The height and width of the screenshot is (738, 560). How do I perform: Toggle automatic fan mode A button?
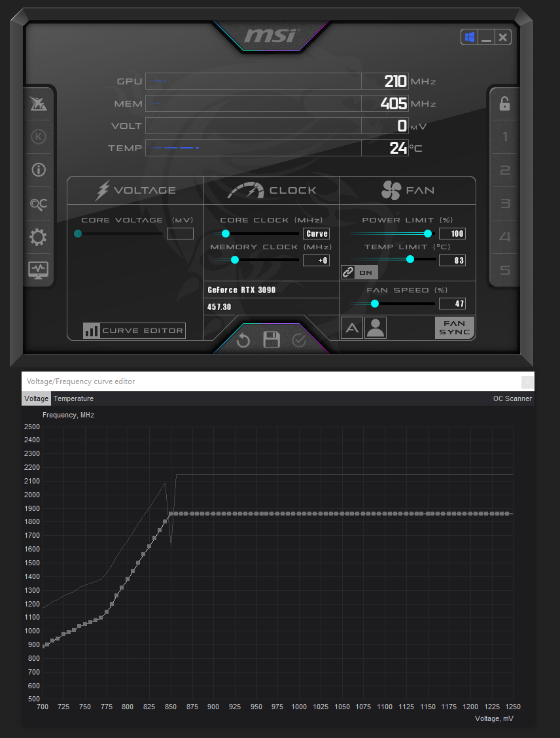[x=352, y=328]
